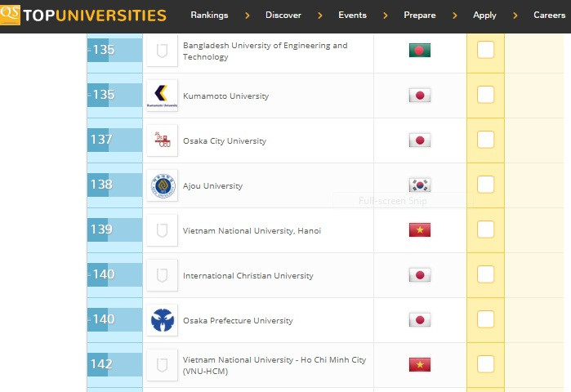
Task: Expand the Prepare menu arrow
Action: 454,16
